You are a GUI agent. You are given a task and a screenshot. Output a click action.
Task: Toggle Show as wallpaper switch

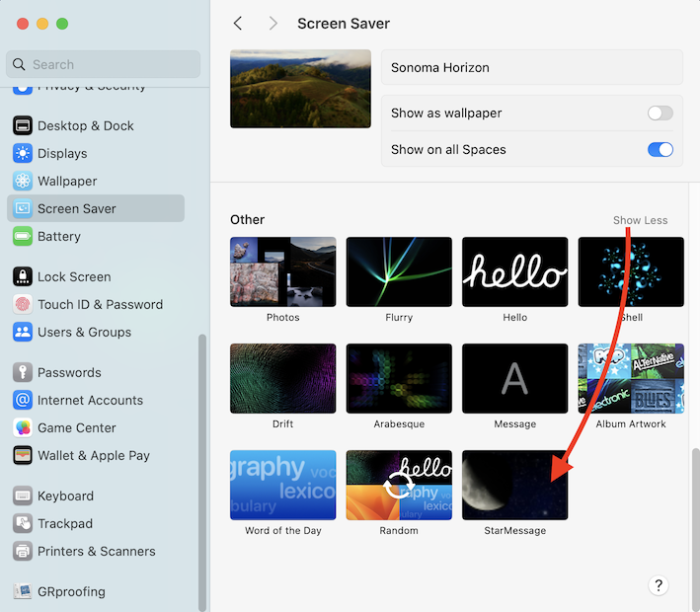click(x=661, y=113)
